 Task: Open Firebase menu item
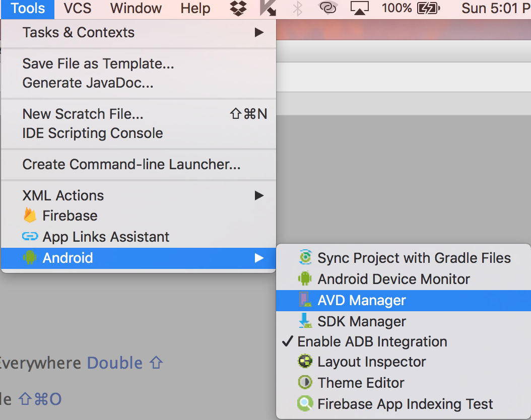point(139,216)
